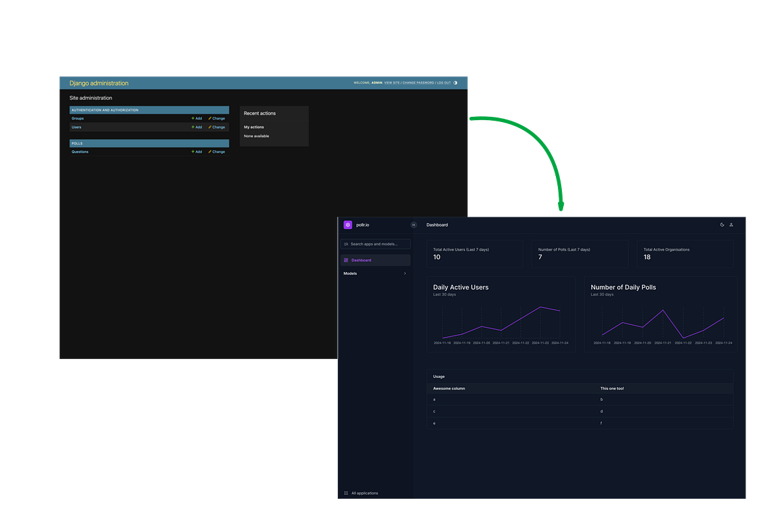
Task: Click the pencil Change icon next to Questions
Action: (x=210, y=151)
